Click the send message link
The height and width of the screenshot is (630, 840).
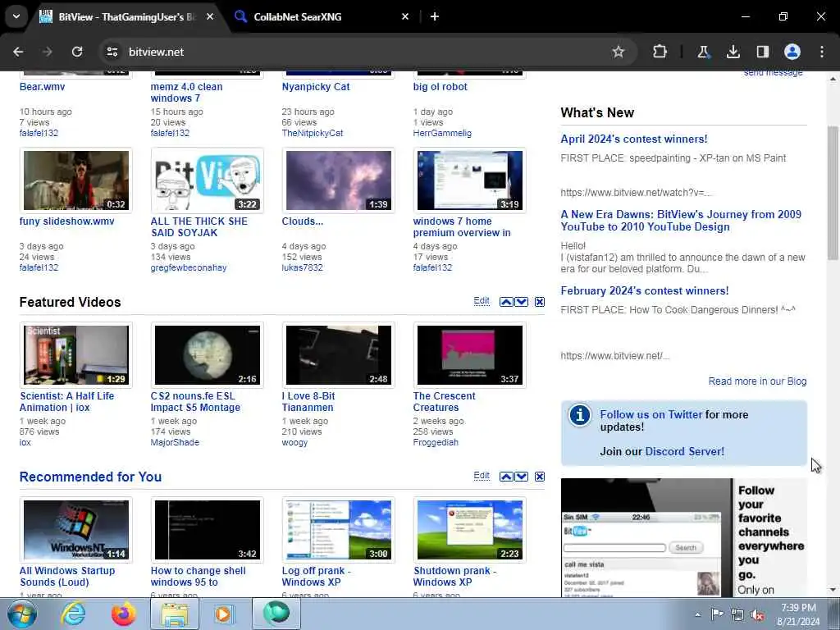tap(773, 73)
